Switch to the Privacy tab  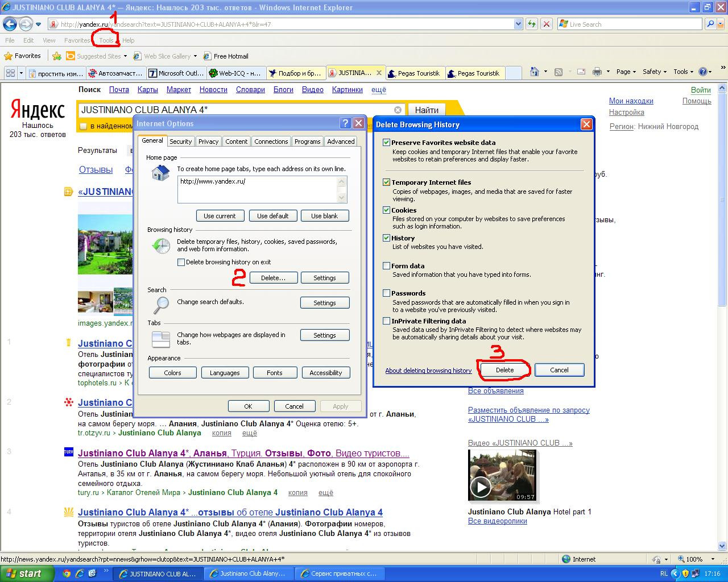(x=208, y=142)
